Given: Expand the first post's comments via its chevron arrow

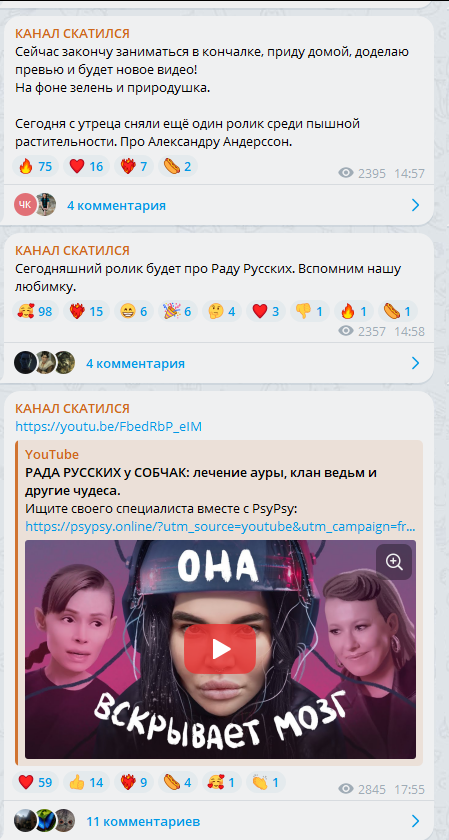Looking at the screenshot, I should tap(415, 205).
